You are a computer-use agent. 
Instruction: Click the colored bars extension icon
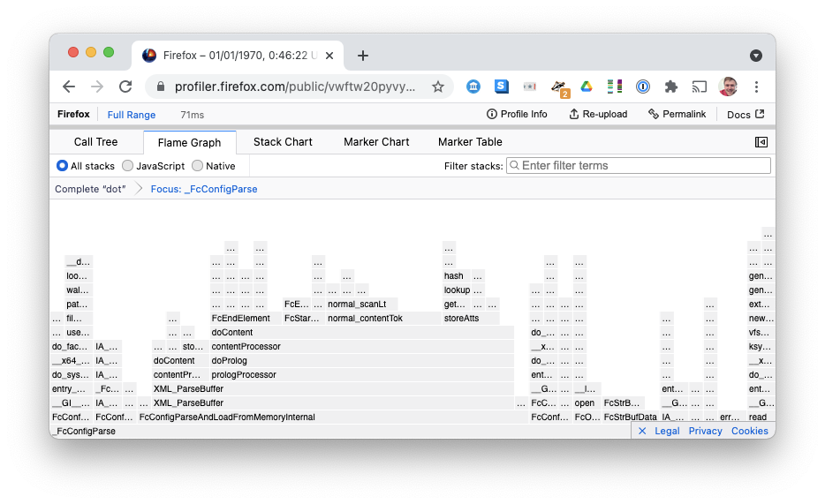(614, 87)
